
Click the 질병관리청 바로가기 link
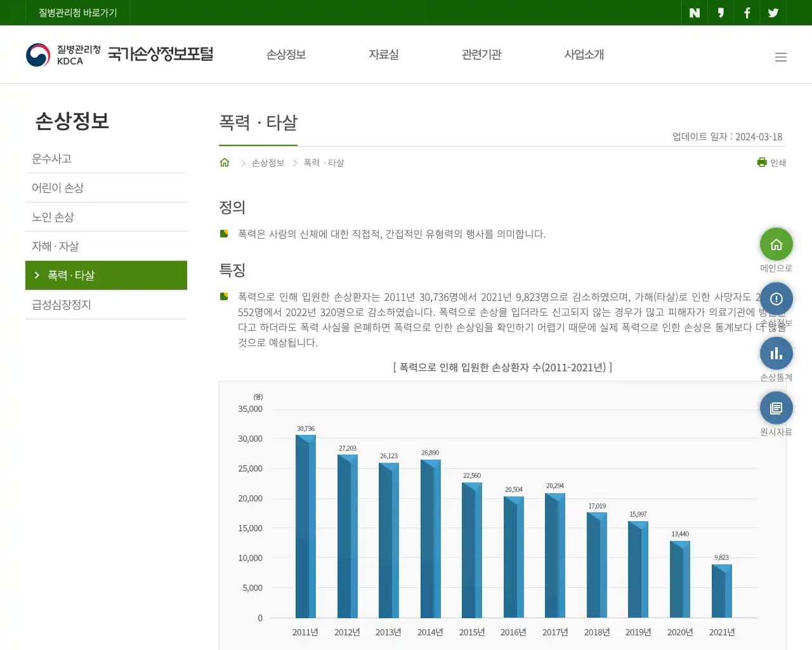[x=78, y=13]
